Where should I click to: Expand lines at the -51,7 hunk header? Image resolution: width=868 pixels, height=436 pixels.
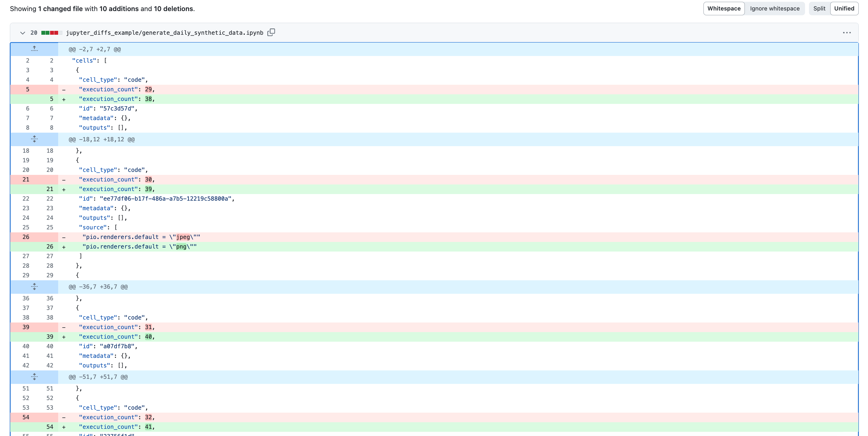34,377
